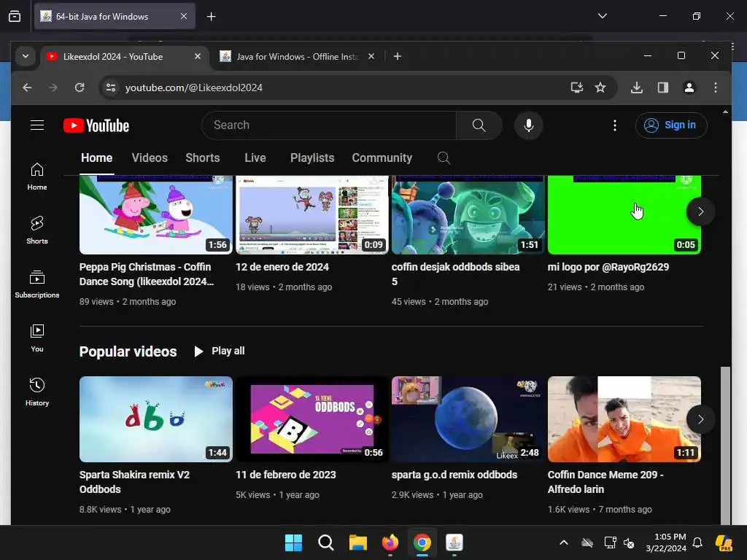Viewport: 747px width, 560px height.
Task: Go to Home in the sidebar
Action: pyautogui.click(x=37, y=176)
